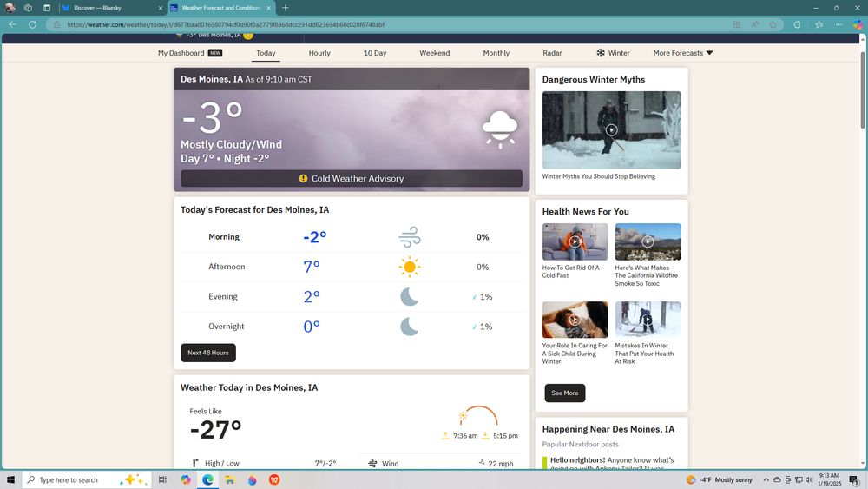Add page to favorites star
Image resolution: width=868 pixels, height=489 pixels.
click(773, 24)
